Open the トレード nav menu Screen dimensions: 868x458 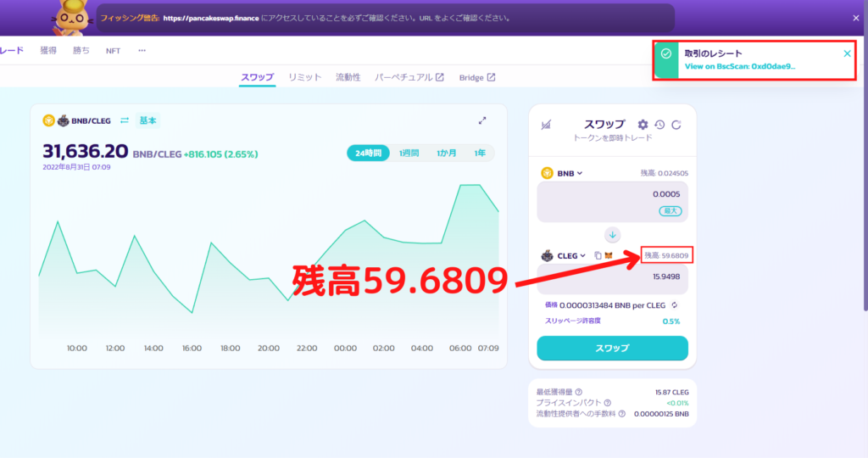coord(11,50)
